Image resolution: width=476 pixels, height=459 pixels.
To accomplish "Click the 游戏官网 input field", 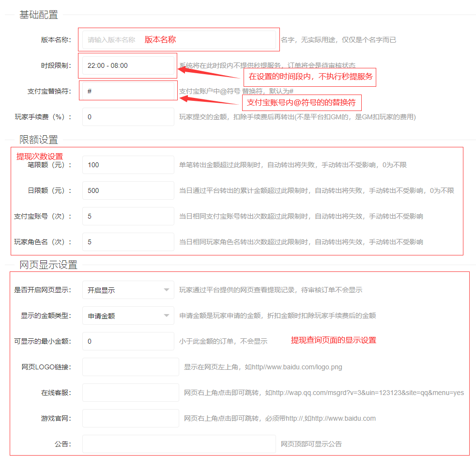I will coord(131,418).
